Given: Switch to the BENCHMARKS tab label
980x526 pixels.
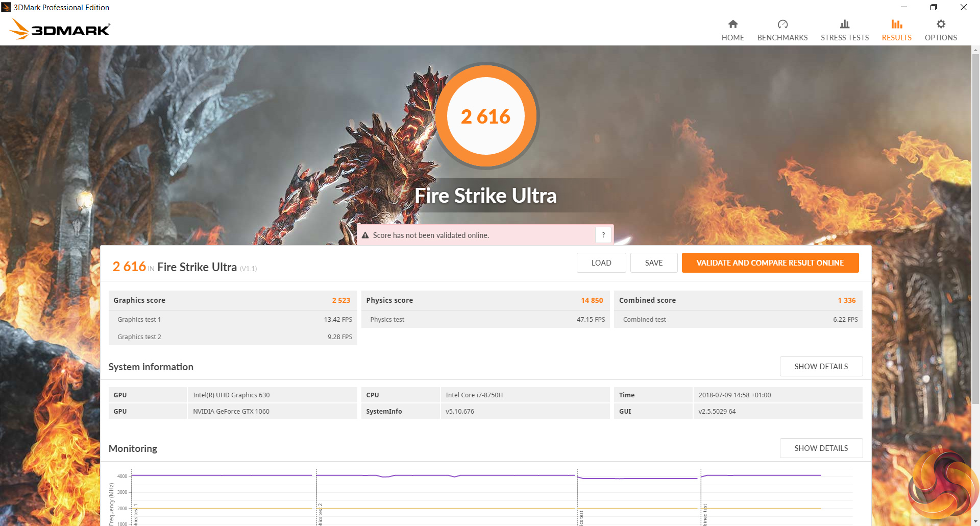Looking at the screenshot, I should pos(782,38).
